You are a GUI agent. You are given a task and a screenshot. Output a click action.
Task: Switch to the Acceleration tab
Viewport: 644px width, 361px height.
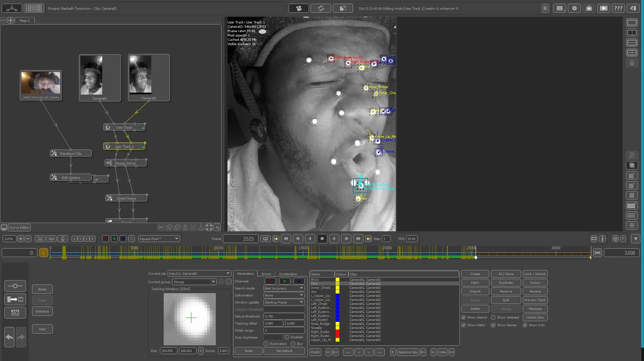[x=288, y=274]
